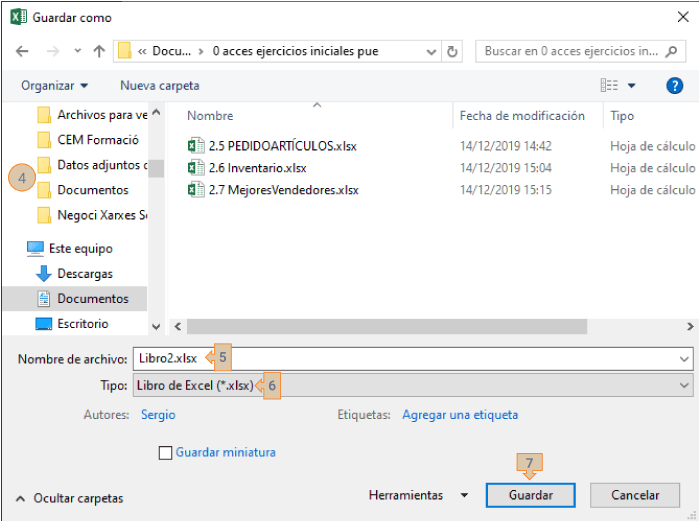Screen dimensions: 699x521
Task: Select file 2.5 PEDIDOARTÍCULOS.xlsx
Action: 272,146
